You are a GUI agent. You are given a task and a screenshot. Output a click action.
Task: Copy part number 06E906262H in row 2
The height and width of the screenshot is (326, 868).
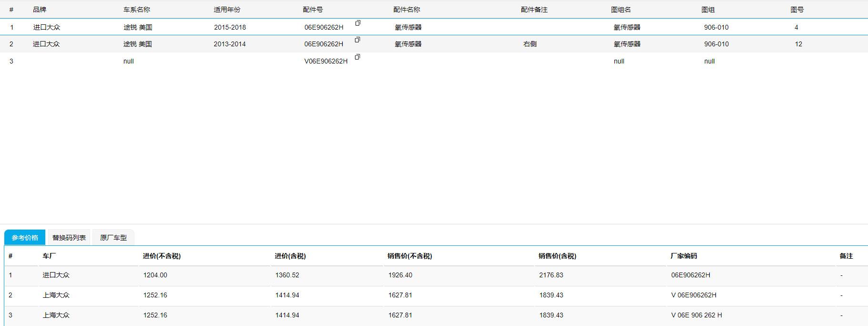(x=357, y=40)
